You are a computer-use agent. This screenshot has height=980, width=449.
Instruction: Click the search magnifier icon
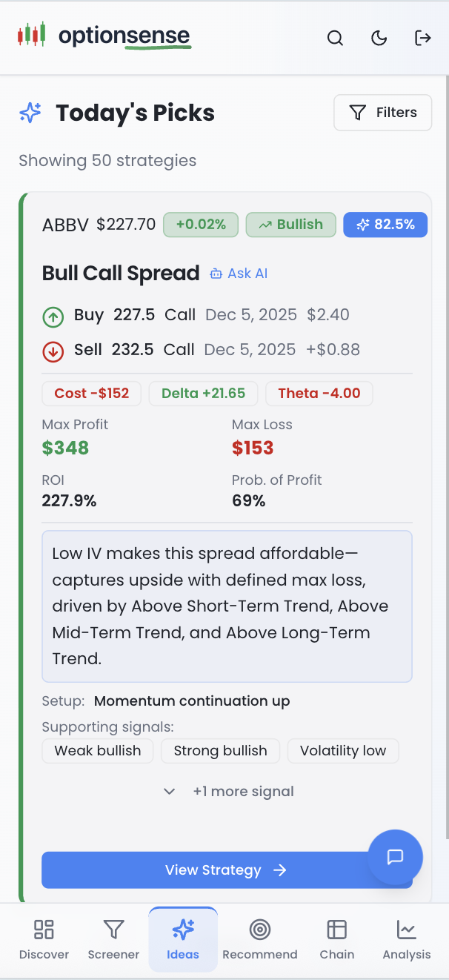[335, 39]
